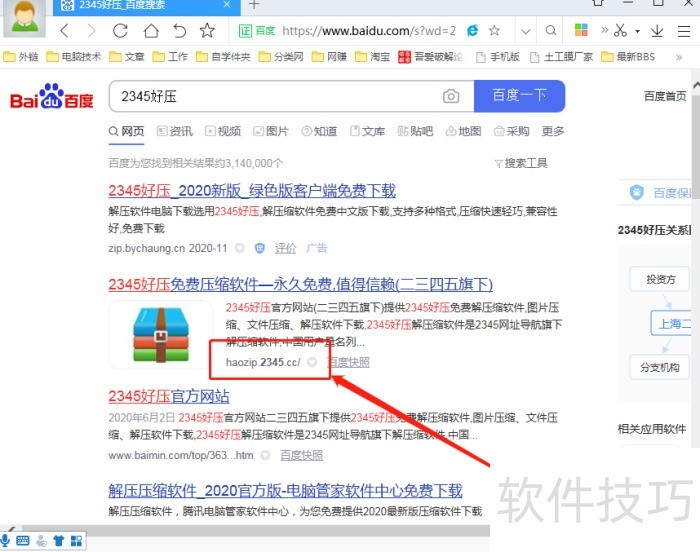This screenshot has width=700, height=552.
Task: Open a new tab with plus button
Action: 254,5
